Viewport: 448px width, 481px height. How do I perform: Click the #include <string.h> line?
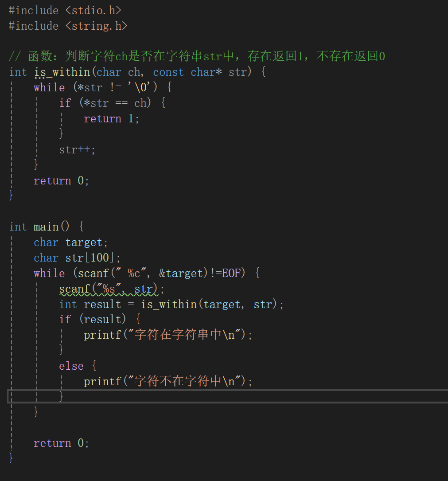coord(68,26)
